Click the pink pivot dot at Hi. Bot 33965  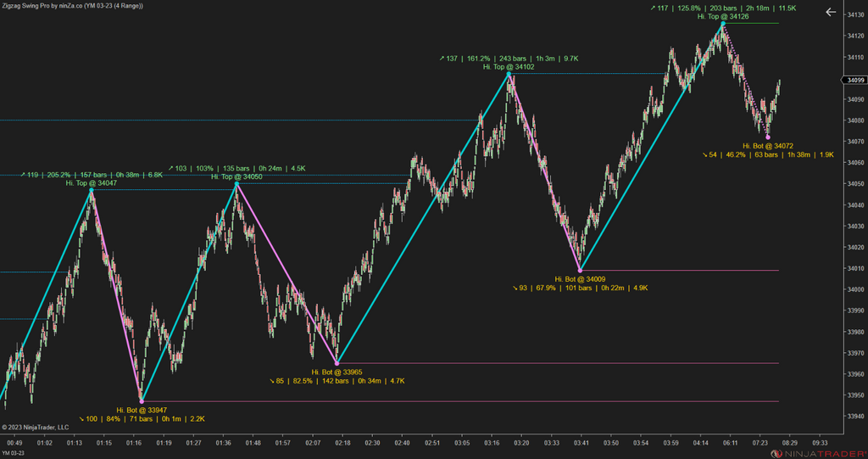click(337, 363)
